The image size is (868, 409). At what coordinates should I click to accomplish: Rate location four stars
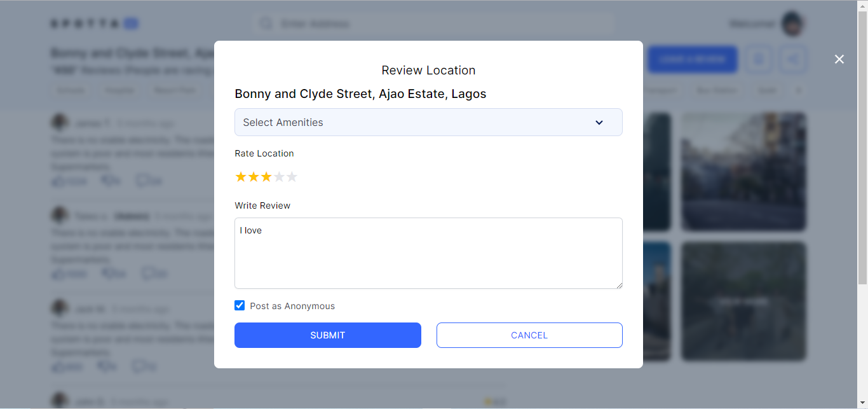pyautogui.click(x=279, y=177)
